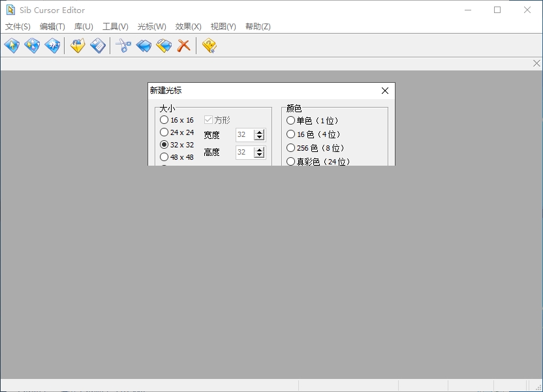Select the 真彩色（24 位）radio option

291,161
